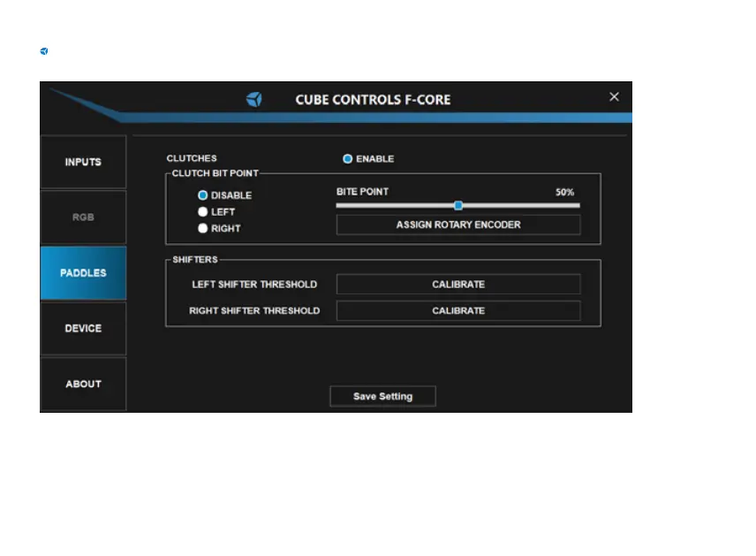Click the Right Shifter Threshold label
756x556 pixels.
click(254, 311)
